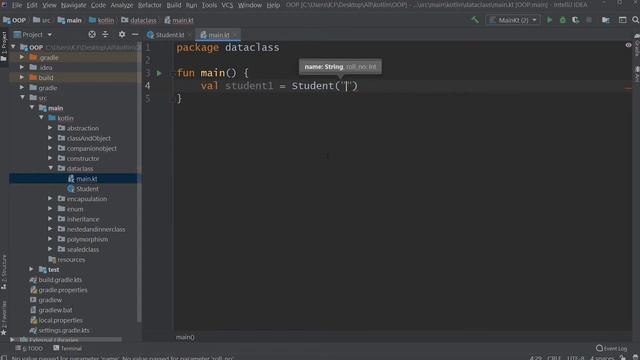Open the VCS menu
This screenshot has width=640, height=360.
click(227, 5)
